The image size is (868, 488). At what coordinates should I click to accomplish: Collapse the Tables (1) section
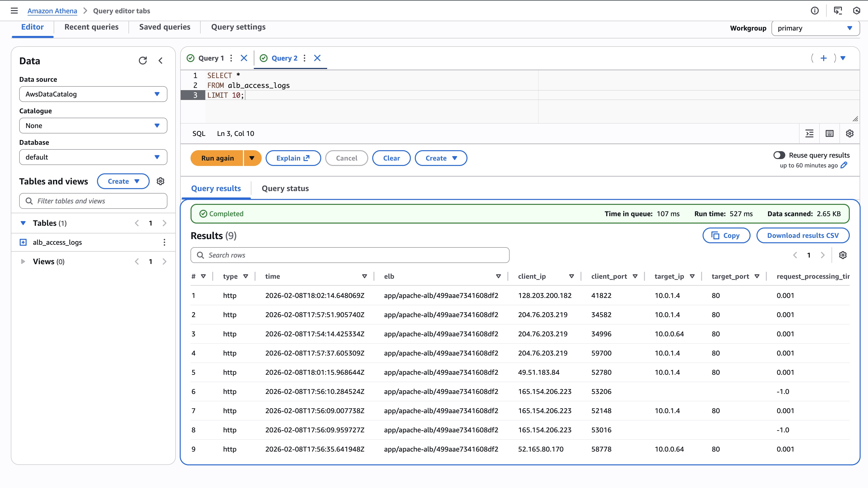click(23, 223)
